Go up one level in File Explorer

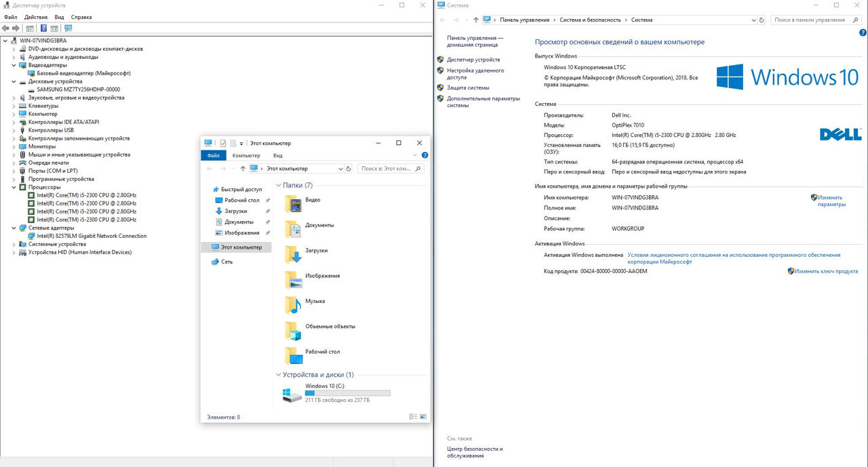coord(243,169)
